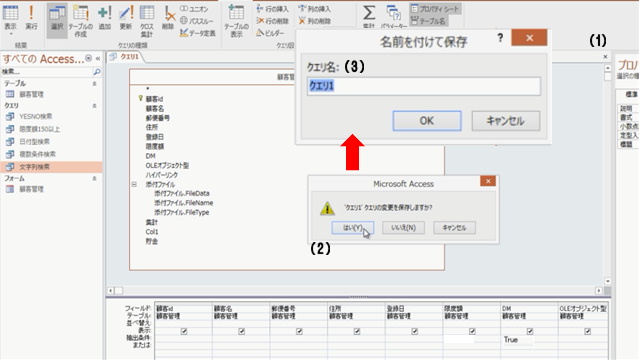The image size is (640, 360).
Task: Click 列の削除 delete columns
Action: tap(314, 21)
